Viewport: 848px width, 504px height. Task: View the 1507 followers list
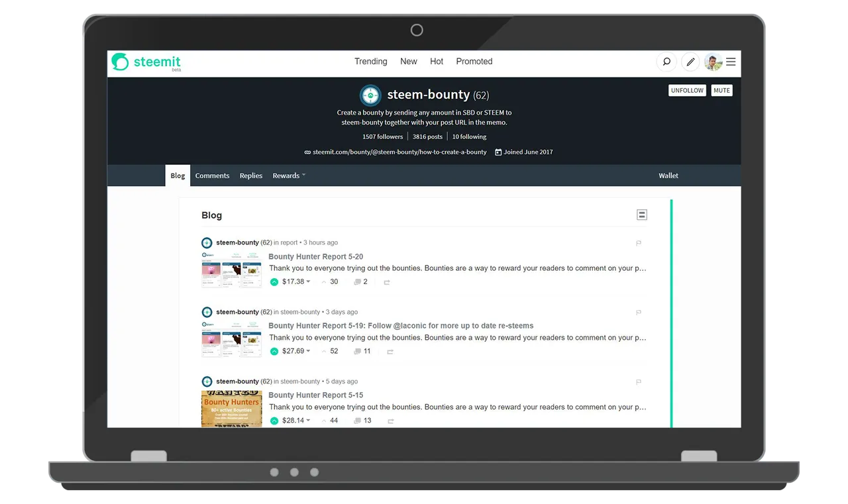(383, 137)
